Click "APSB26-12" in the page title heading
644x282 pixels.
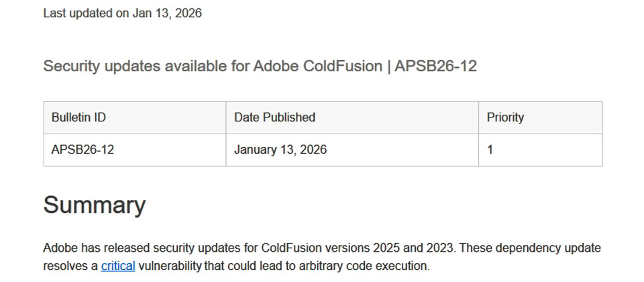tap(435, 66)
